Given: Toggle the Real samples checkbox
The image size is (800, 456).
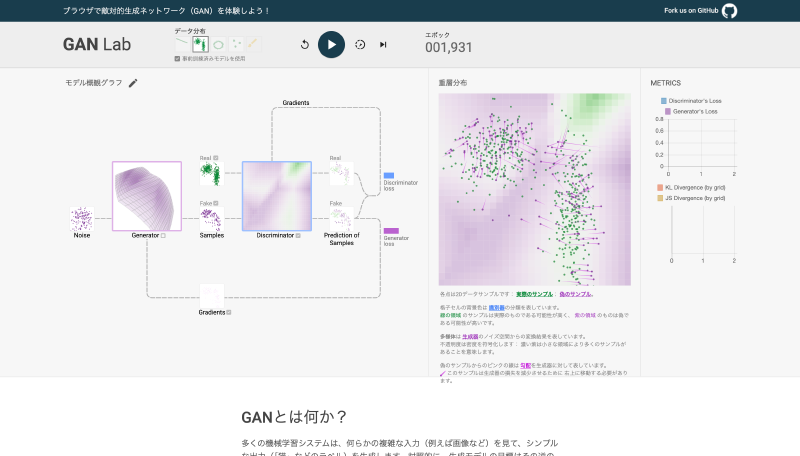Looking at the screenshot, I should [x=216, y=158].
